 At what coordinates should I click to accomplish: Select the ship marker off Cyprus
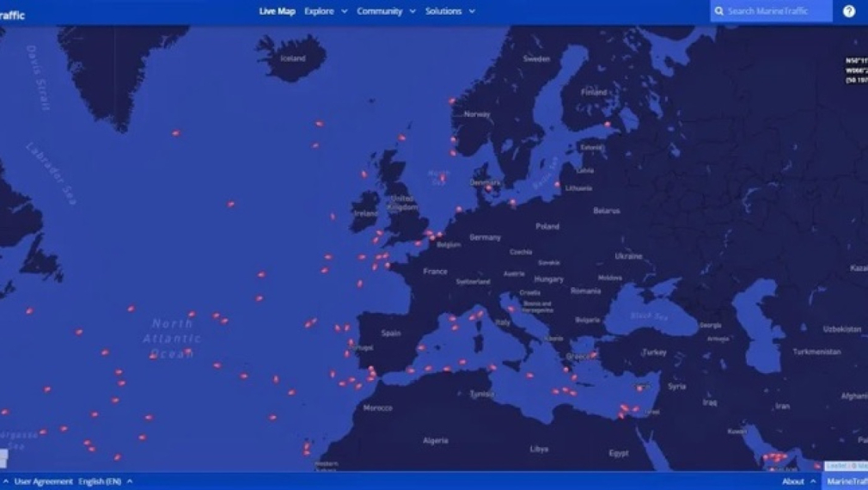(639, 388)
